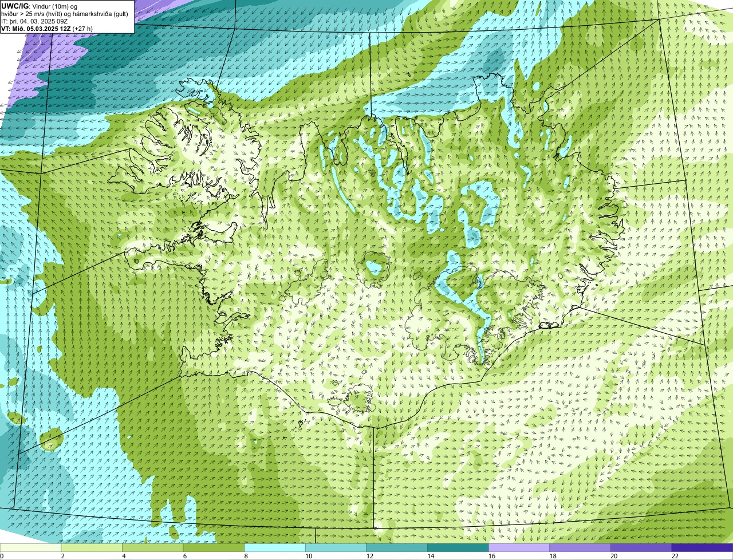The image size is (733, 560).
Task: Click the legend scale label "12"
Action: pyautogui.click(x=370, y=556)
